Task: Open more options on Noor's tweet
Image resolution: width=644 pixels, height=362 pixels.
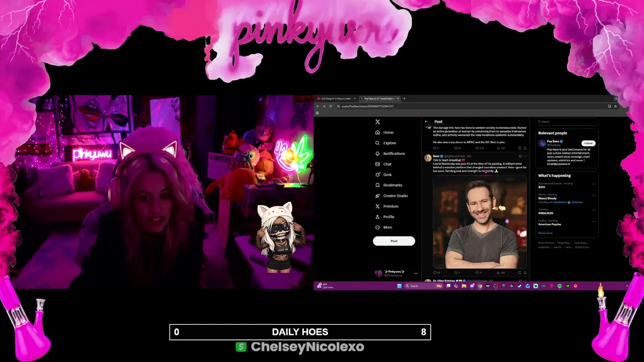Action: pos(525,156)
